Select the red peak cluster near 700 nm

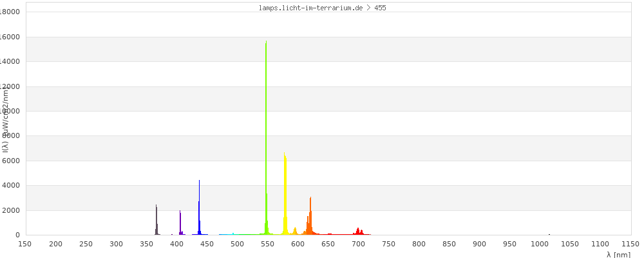[x=358, y=231]
